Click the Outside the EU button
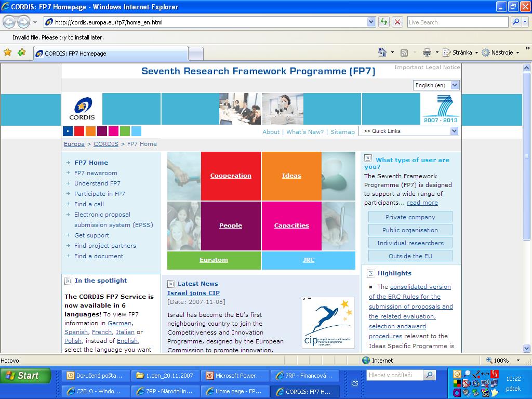The image size is (532, 399). (410, 256)
